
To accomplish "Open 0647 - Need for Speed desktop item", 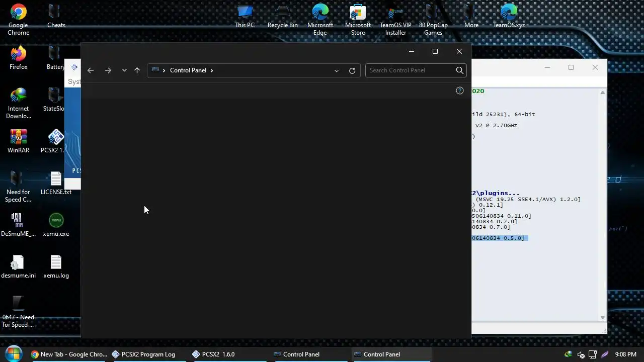I will click(x=18, y=312).
